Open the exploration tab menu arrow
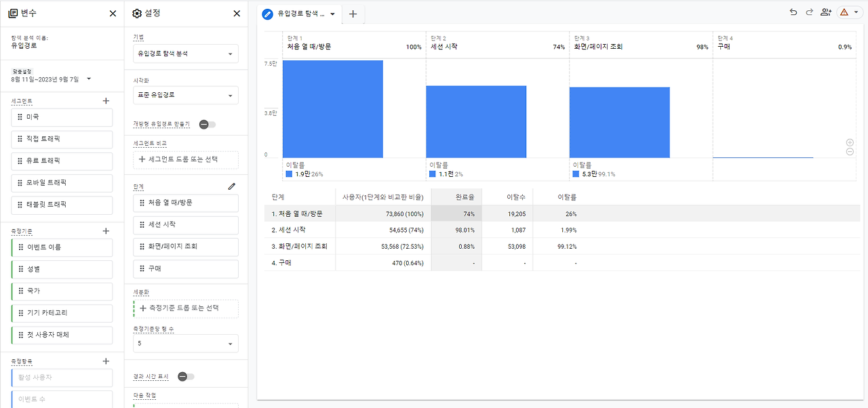Screen dimensions: 868x408 (332, 14)
